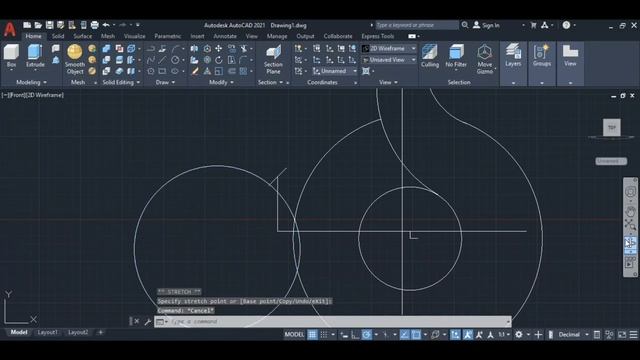Toggle 2D Object Snap in status bar

coord(416,335)
